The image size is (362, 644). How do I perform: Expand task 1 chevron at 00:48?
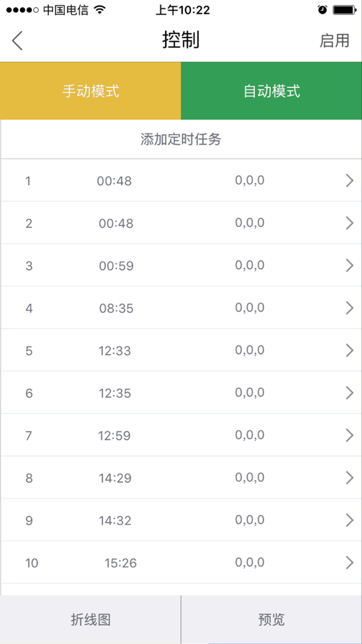point(349,180)
